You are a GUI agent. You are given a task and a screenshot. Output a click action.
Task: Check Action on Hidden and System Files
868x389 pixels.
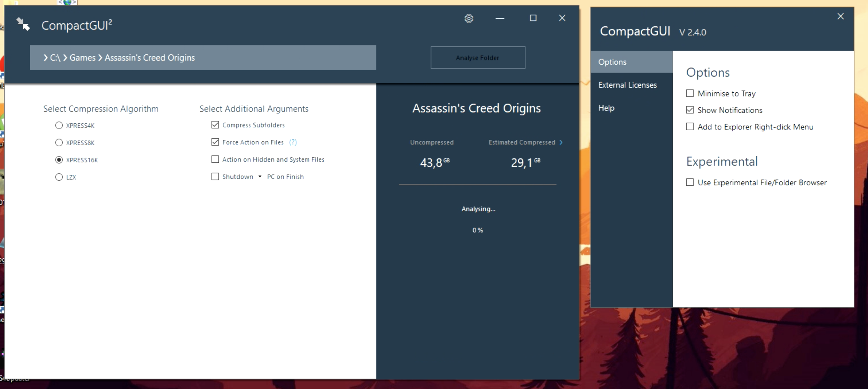pyautogui.click(x=215, y=159)
